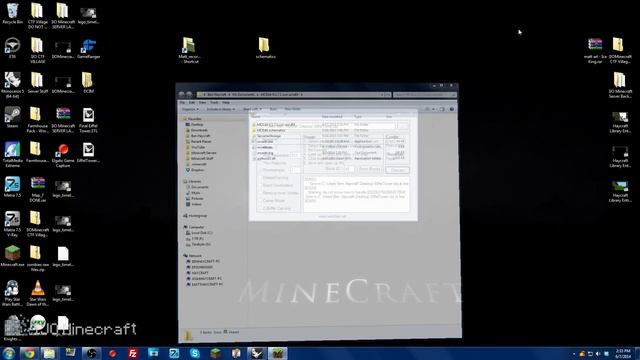This screenshot has height=360, width=640.
Task: Open the Steam desktop shortcut
Action: 12,117
